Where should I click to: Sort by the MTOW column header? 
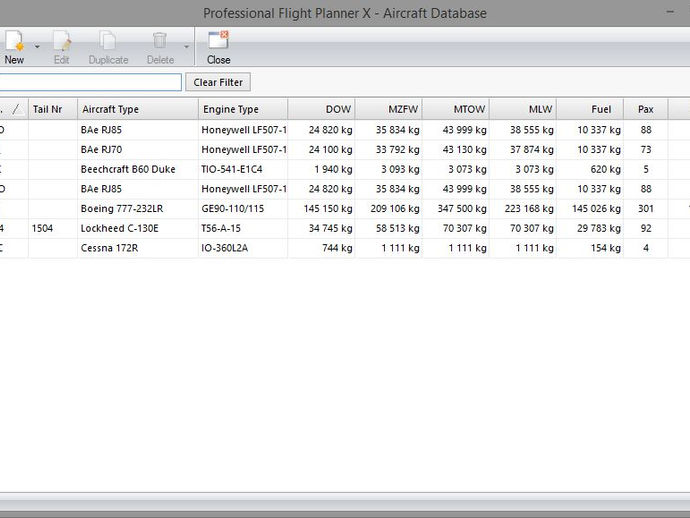(x=456, y=109)
